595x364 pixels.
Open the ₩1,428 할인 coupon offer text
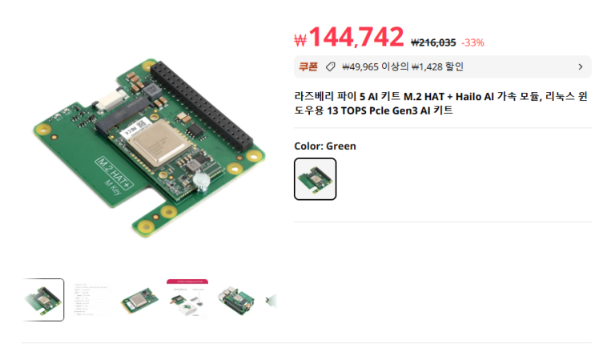[x=437, y=66]
